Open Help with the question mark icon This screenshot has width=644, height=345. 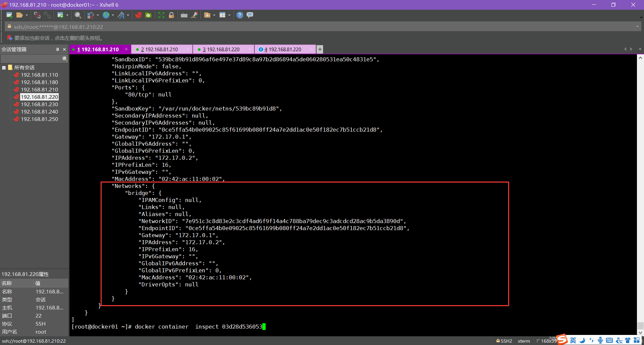[240, 15]
